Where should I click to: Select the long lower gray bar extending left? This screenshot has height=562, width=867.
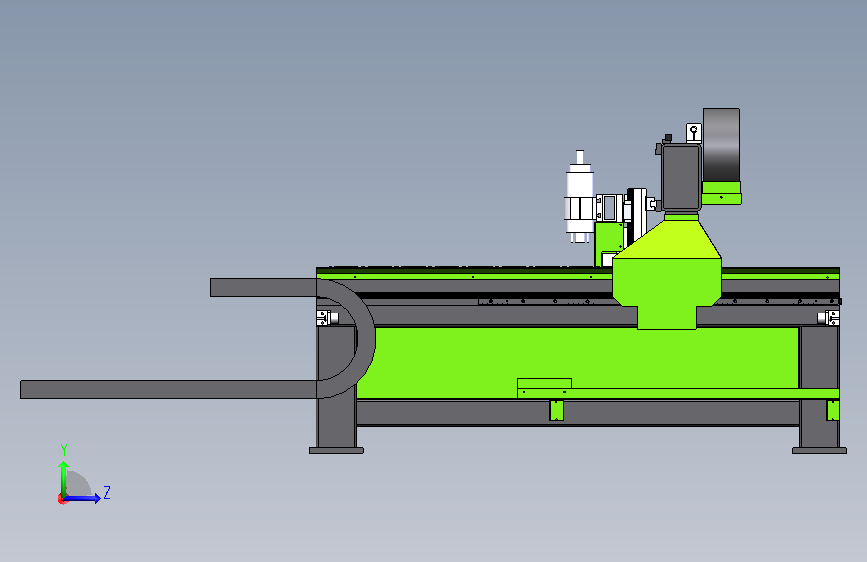click(168, 389)
